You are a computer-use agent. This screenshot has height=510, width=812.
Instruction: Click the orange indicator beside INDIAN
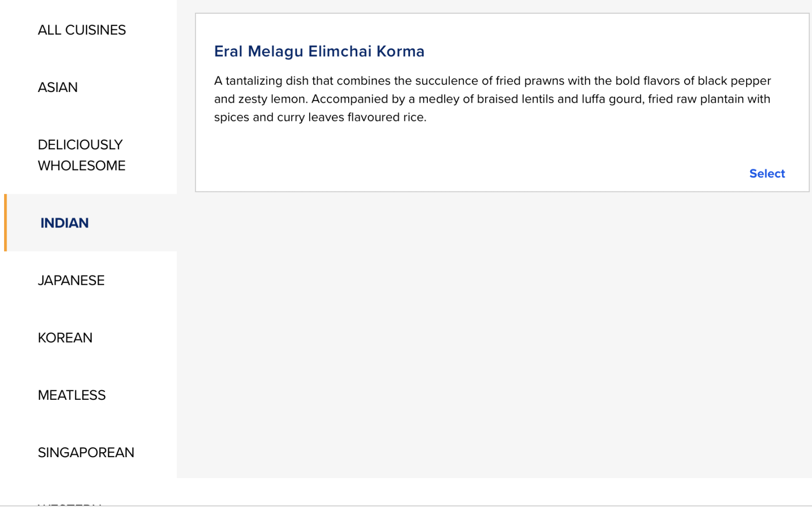coord(6,222)
